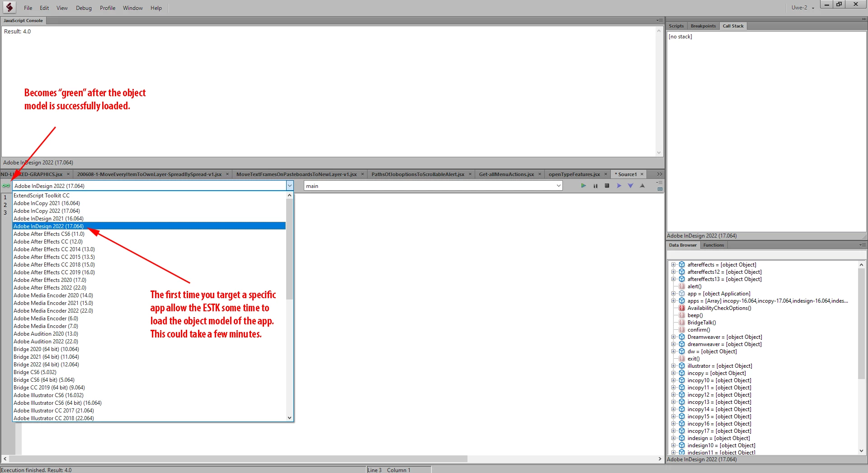Click the AvailabilityCheckOptions() red braces icon

(x=682, y=308)
